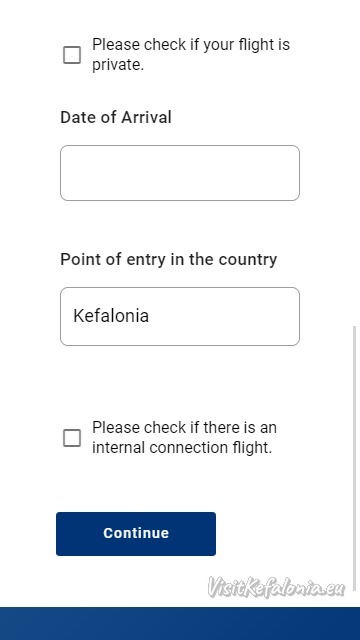Viewport: 360px width, 640px height.
Task: Click the Continue button
Action: (x=136, y=534)
